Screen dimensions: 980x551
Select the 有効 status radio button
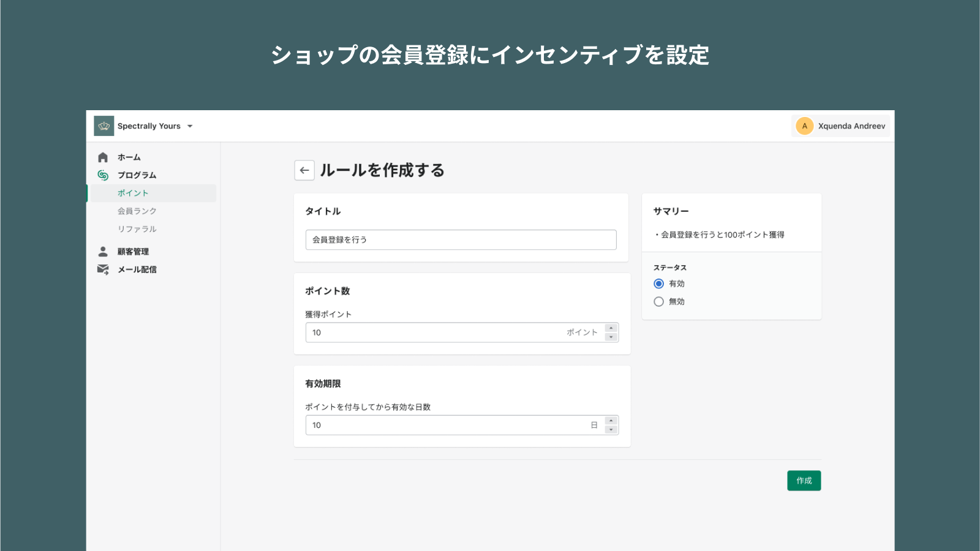coord(658,283)
